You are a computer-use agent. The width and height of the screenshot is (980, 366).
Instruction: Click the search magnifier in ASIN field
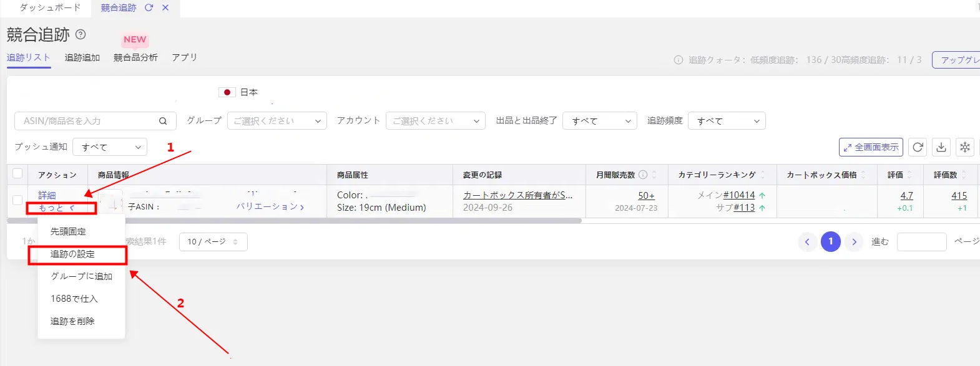pos(163,121)
